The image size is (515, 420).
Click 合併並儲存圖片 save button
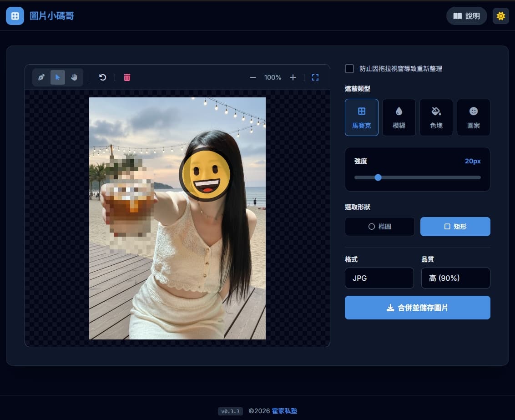[418, 308]
